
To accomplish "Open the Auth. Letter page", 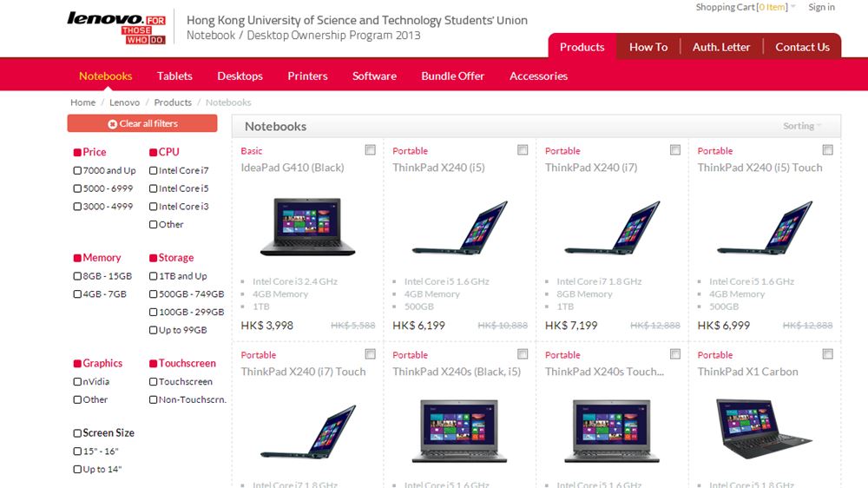I will tap(720, 47).
